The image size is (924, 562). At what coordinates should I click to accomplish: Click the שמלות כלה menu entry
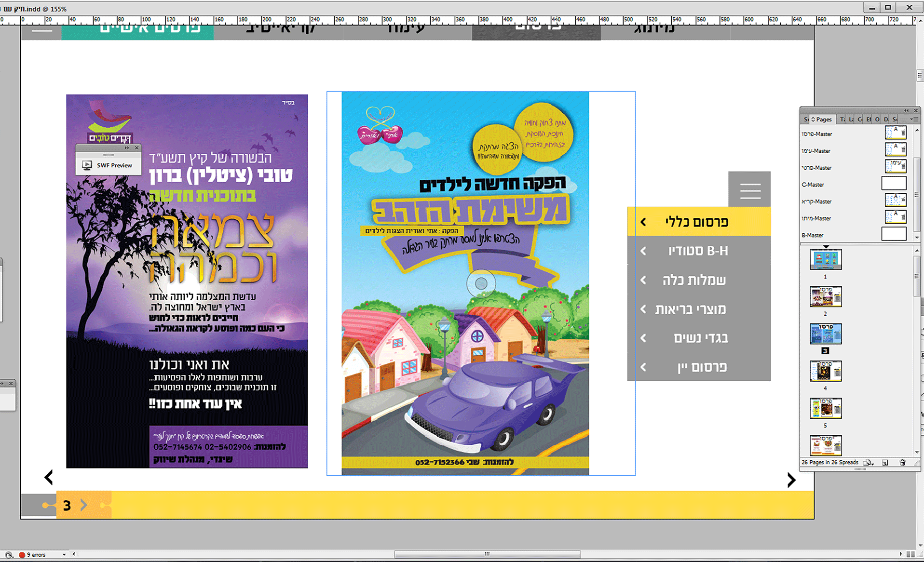tap(699, 280)
